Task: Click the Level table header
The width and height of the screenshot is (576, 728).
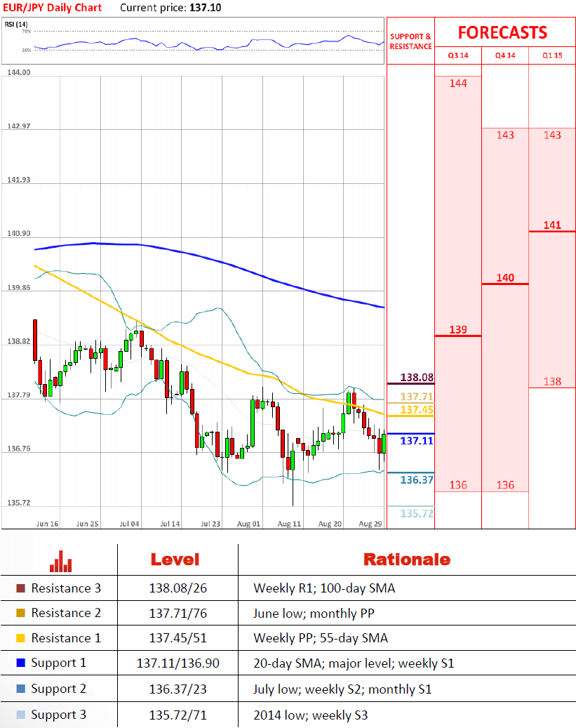Action: (175, 560)
